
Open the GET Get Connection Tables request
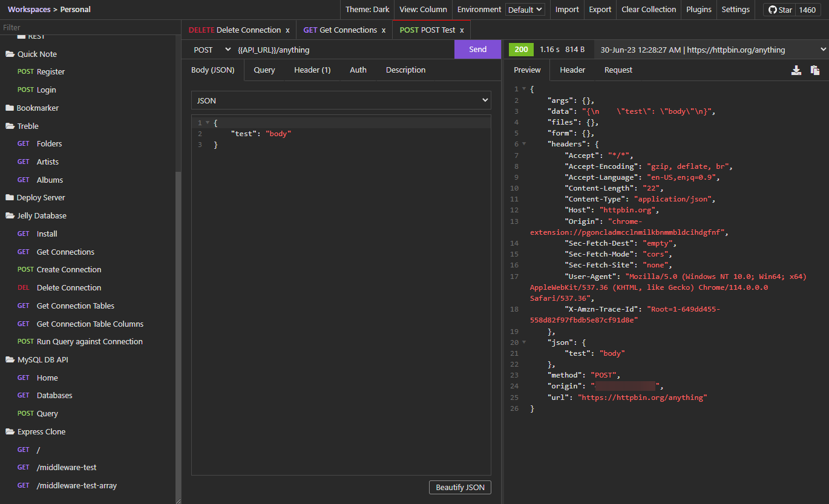coord(66,306)
